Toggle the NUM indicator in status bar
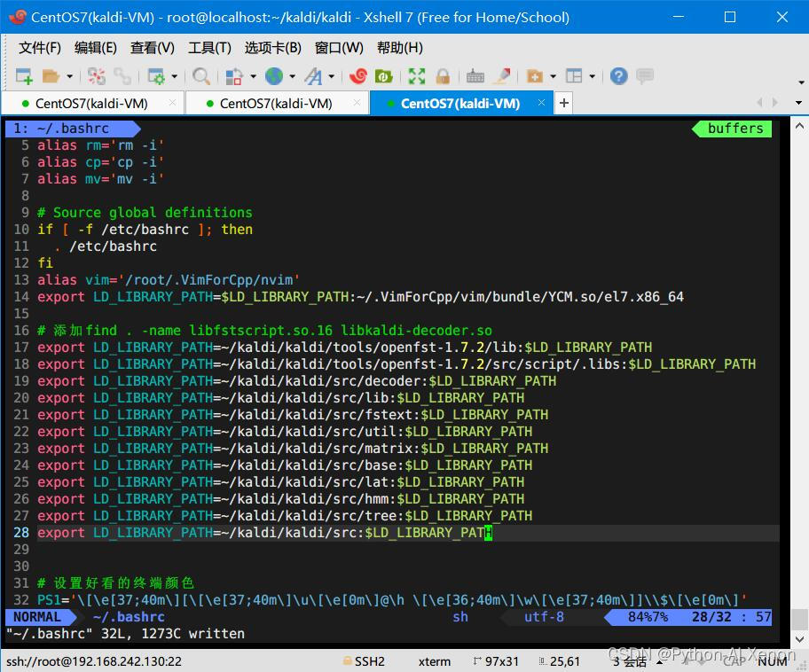The width and height of the screenshot is (809, 672). (x=771, y=660)
